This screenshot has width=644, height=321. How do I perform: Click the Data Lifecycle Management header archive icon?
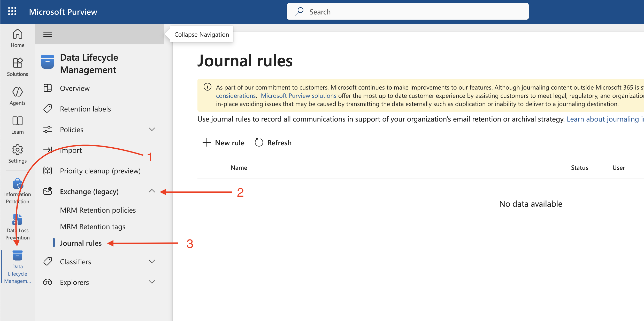tap(48, 62)
